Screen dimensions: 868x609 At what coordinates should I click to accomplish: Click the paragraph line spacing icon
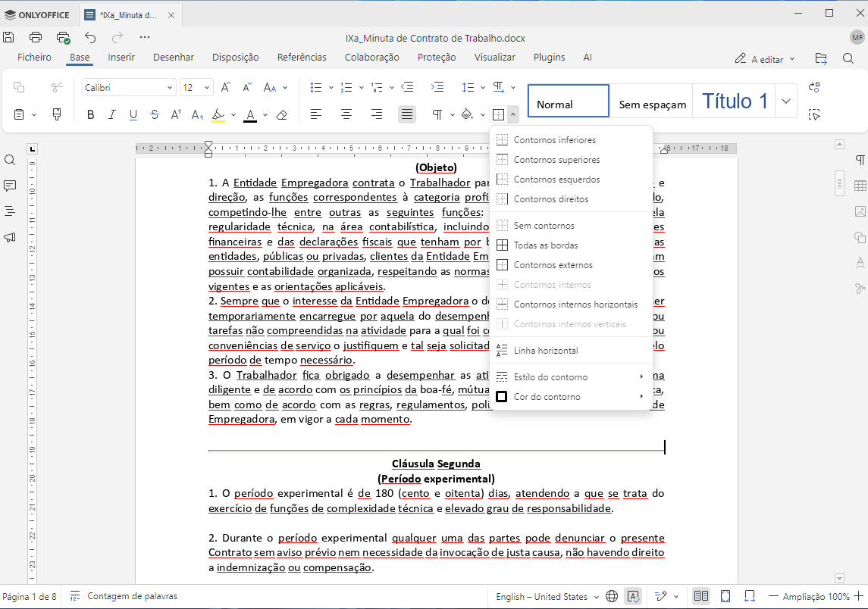(x=468, y=87)
